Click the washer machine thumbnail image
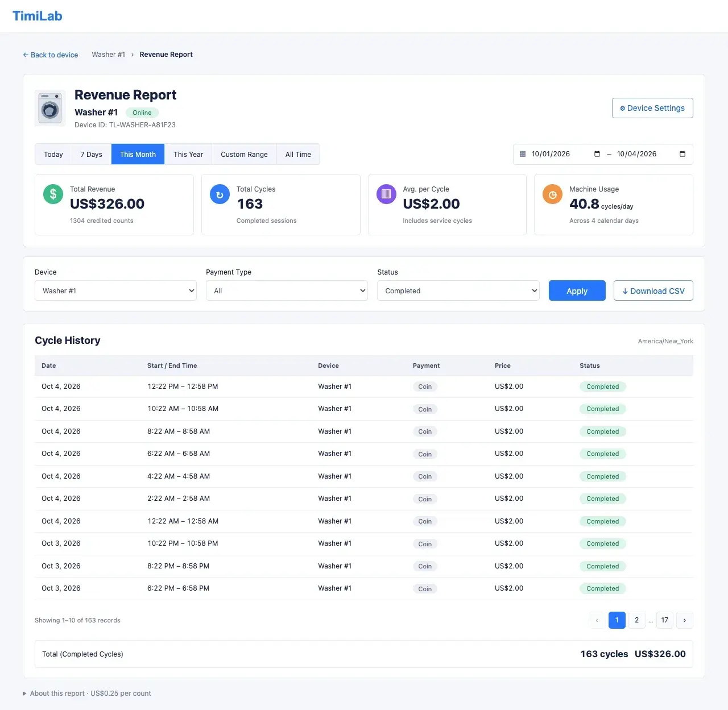The width and height of the screenshot is (728, 710). click(50, 108)
